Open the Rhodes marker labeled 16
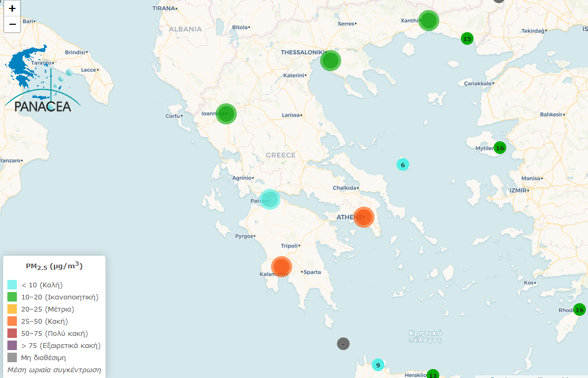This screenshot has width=588, height=378. (580, 309)
